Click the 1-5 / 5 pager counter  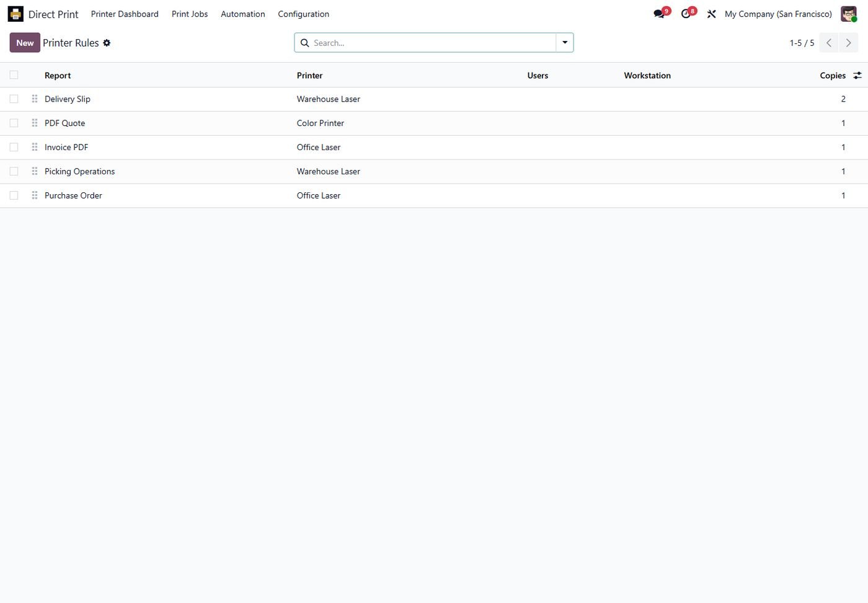click(x=802, y=43)
